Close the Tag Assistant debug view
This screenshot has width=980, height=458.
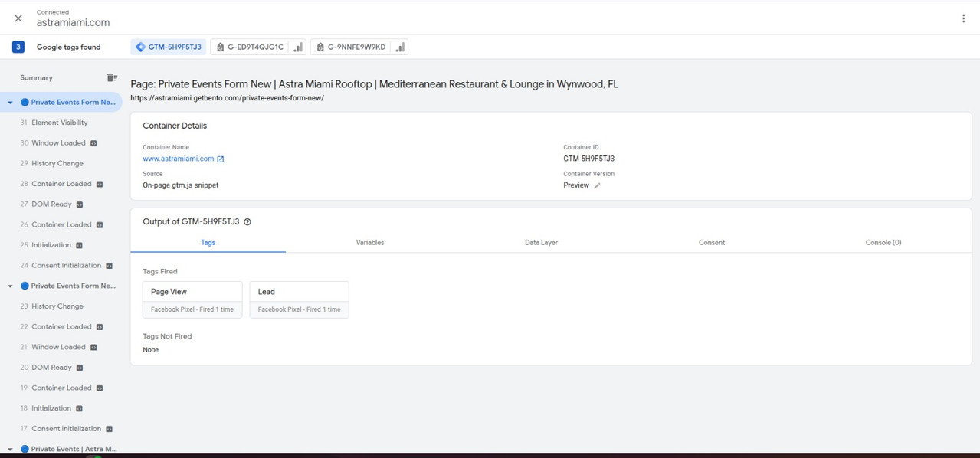(18, 18)
